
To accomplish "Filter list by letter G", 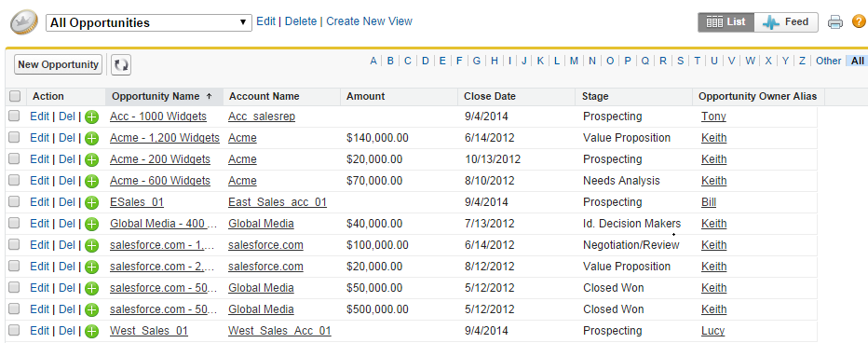I will pos(476,61).
